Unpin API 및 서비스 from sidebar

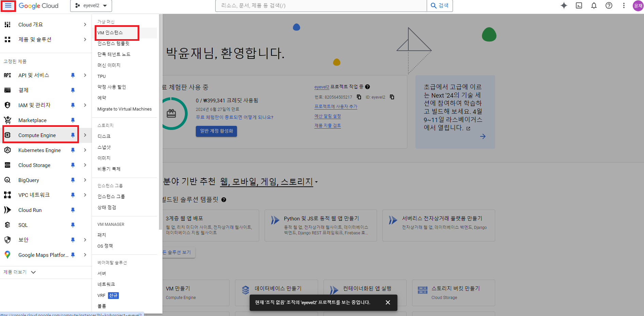point(73,75)
